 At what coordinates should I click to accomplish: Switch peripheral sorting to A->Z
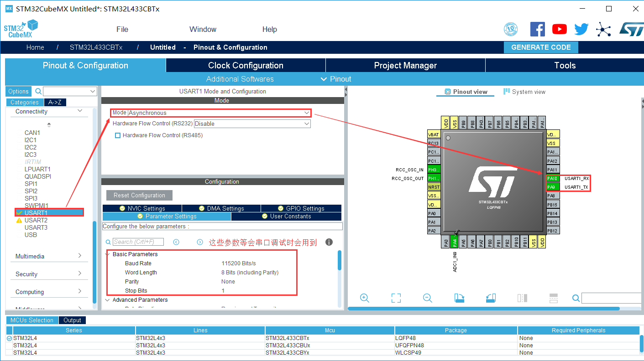(55, 102)
